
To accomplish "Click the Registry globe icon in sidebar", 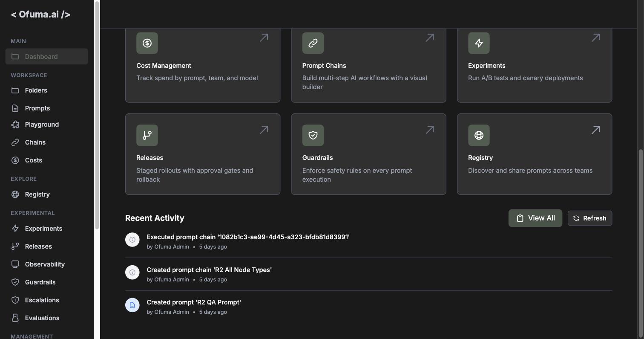I will [x=15, y=194].
